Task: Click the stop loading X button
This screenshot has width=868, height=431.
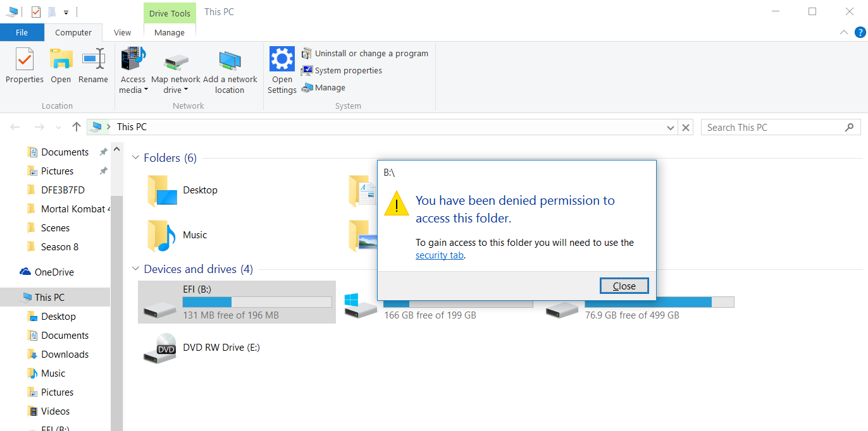Action: pos(686,128)
